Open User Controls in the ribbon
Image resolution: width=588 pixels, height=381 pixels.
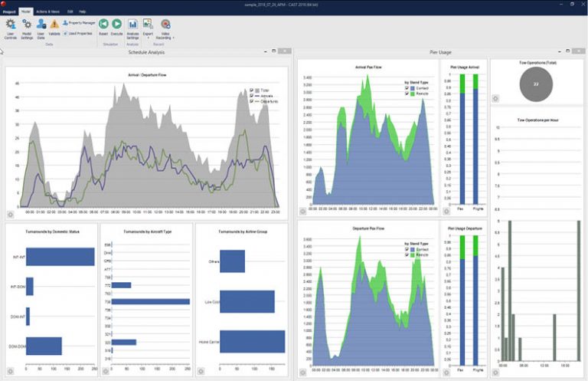pos(10,28)
